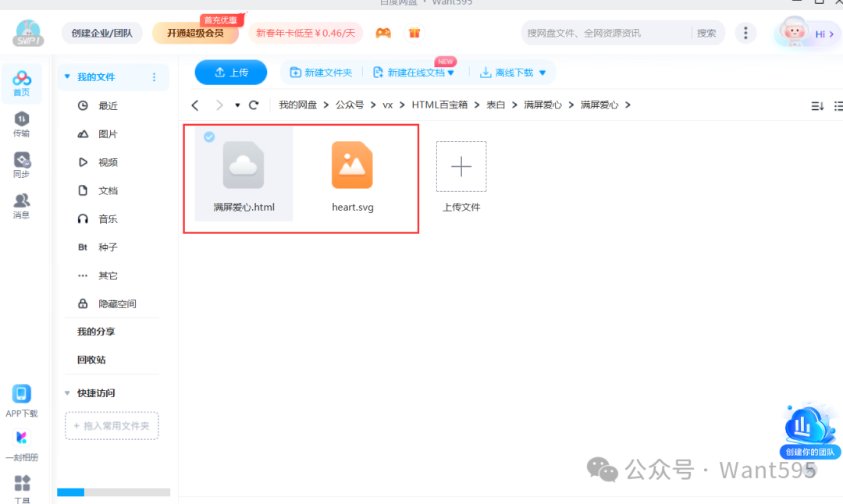Click 开通超级会员 button
Viewport: 843px width, 504px height.
tap(195, 34)
